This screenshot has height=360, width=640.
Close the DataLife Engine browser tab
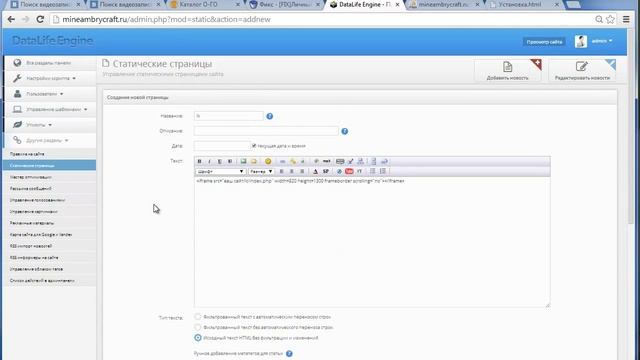397,4
